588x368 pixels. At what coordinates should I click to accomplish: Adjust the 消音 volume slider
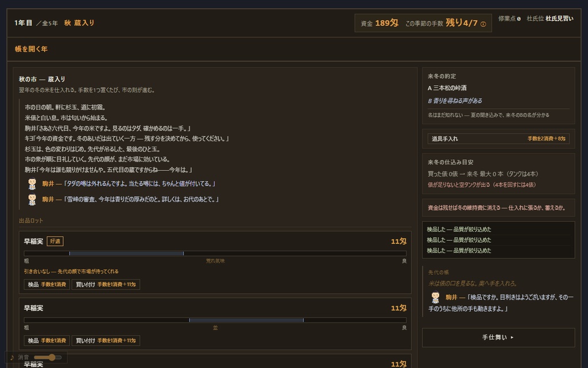coord(48,357)
